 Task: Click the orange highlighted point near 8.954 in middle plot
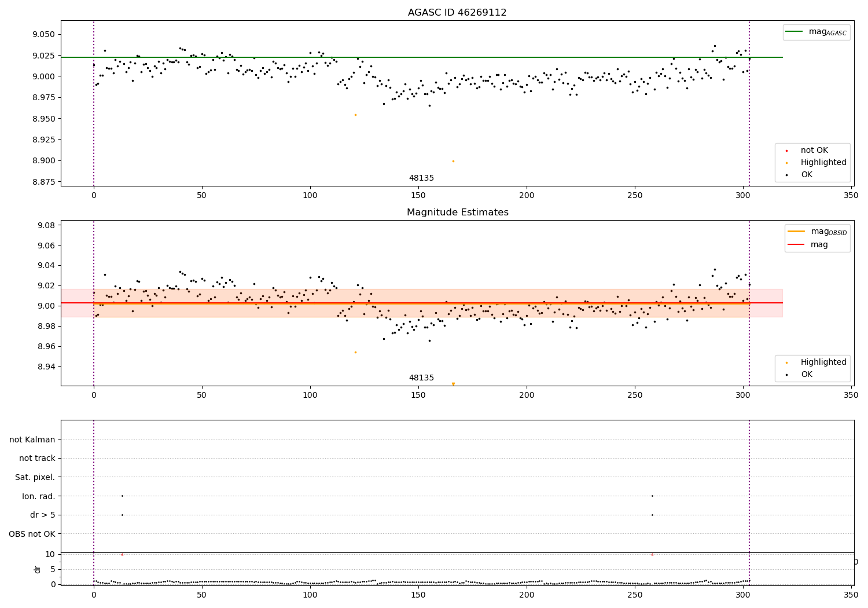[x=355, y=352]
